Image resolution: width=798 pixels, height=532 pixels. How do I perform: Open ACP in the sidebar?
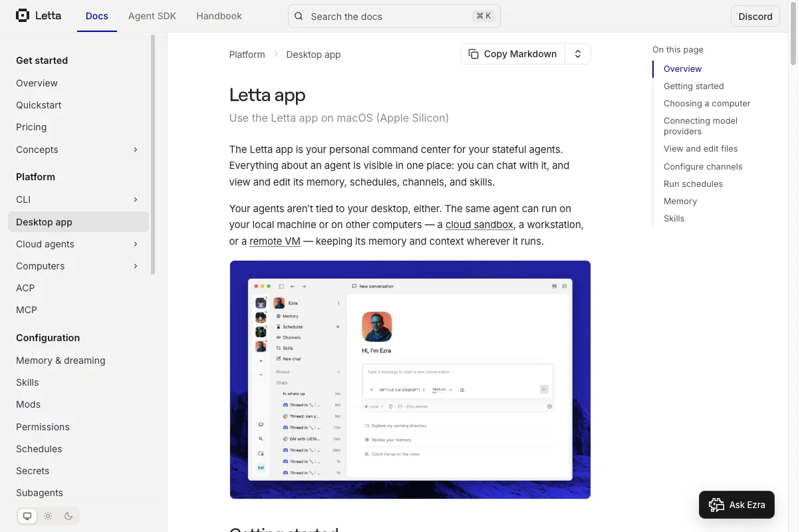click(25, 288)
